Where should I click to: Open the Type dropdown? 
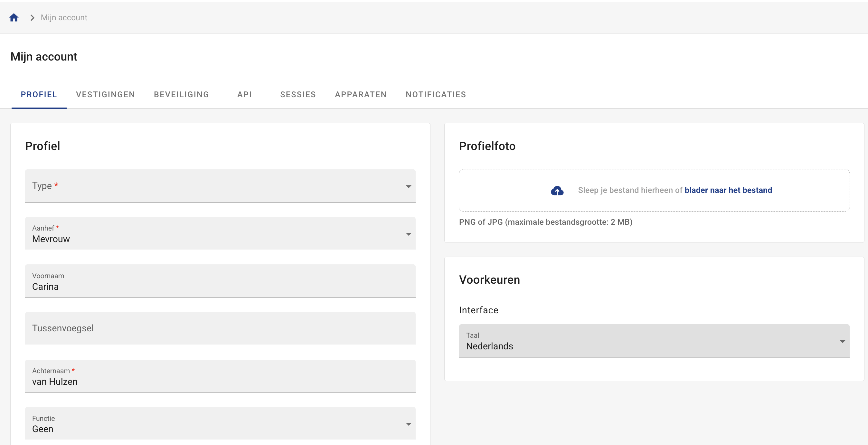tap(220, 186)
